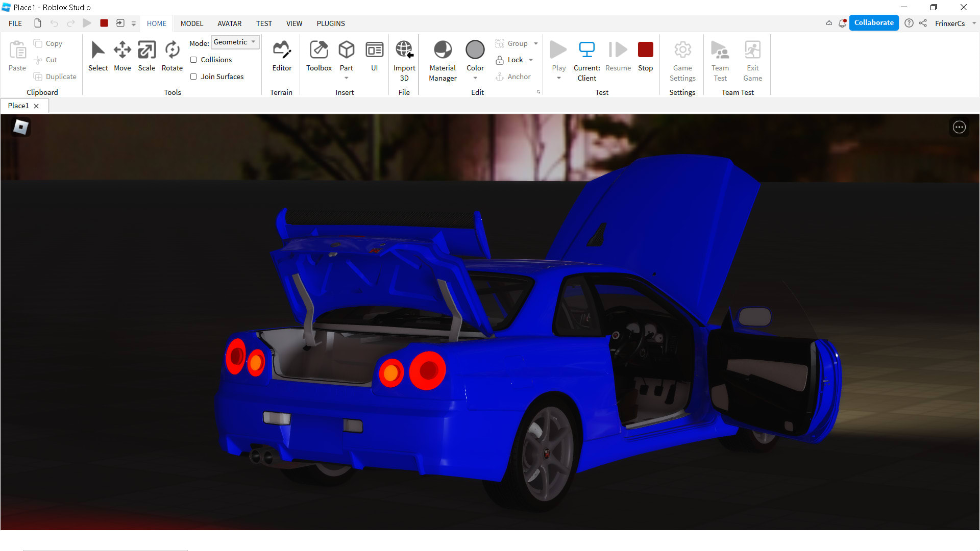Expand the Color picker dropdown arrow

[475, 78]
